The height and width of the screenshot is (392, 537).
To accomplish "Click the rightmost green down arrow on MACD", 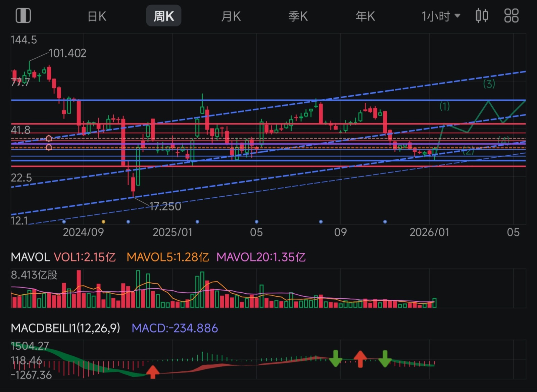I will pos(385,358).
